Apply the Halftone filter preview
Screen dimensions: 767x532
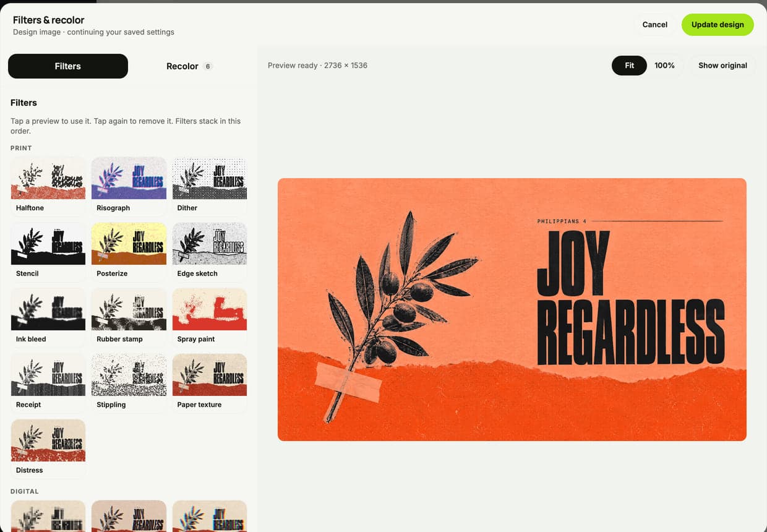point(48,186)
